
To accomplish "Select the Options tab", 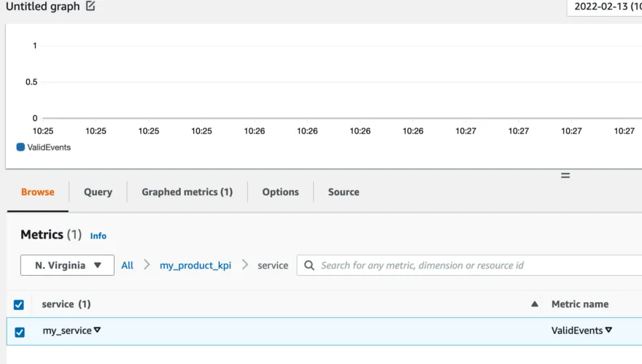I will point(280,192).
